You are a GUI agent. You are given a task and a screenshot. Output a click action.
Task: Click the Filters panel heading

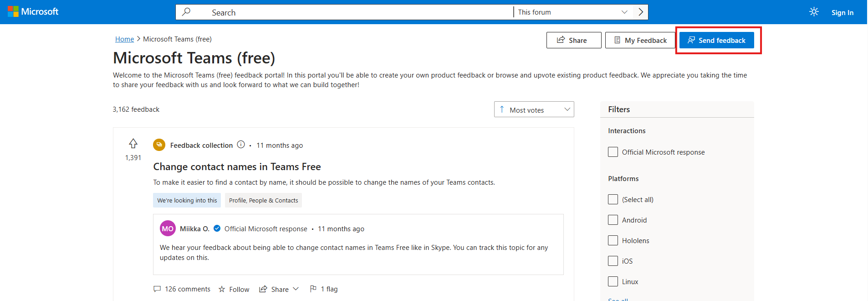coord(619,109)
